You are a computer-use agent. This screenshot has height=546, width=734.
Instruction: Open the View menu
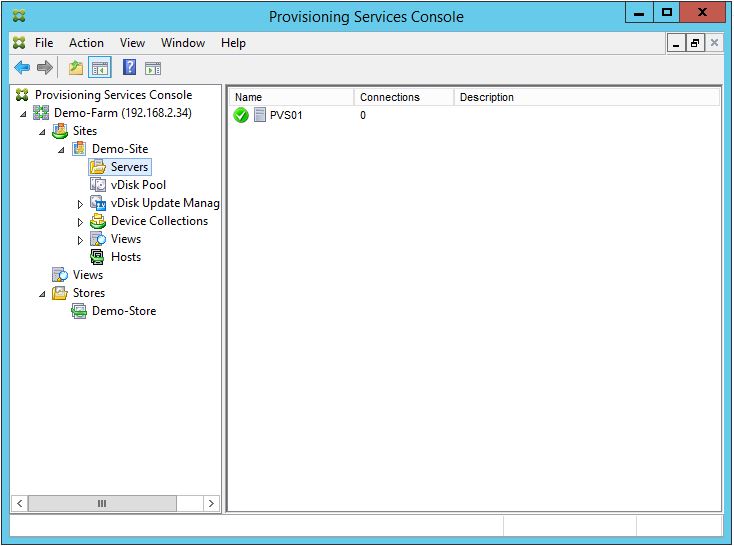(x=132, y=43)
